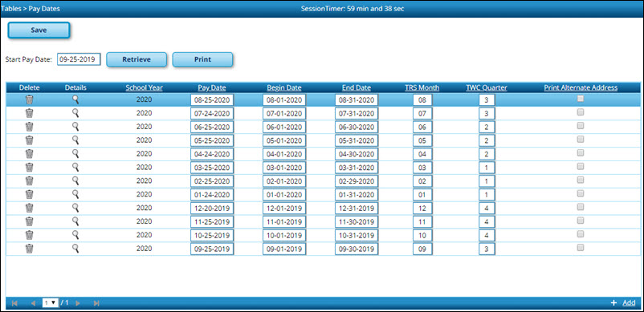This screenshot has height=312, width=644.
Task: Click trash icon for 03-25-2020 row
Action: pyautogui.click(x=29, y=168)
